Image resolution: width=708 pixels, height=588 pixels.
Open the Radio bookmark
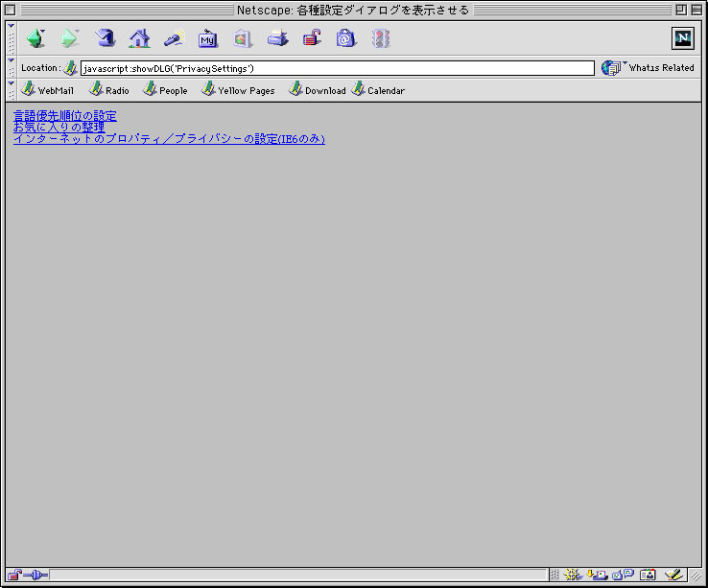tap(108, 90)
